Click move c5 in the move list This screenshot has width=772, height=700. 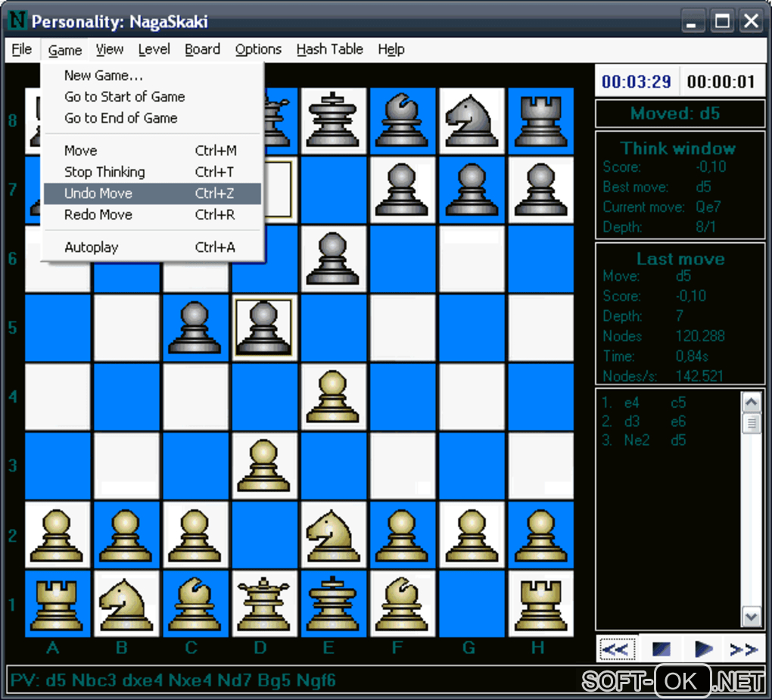coord(678,403)
